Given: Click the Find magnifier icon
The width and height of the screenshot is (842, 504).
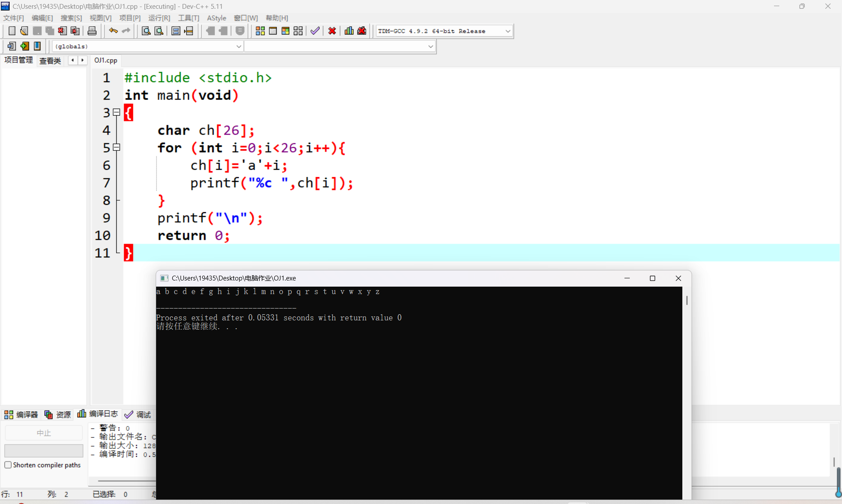Looking at the screenshot, I should pos(146,31).
